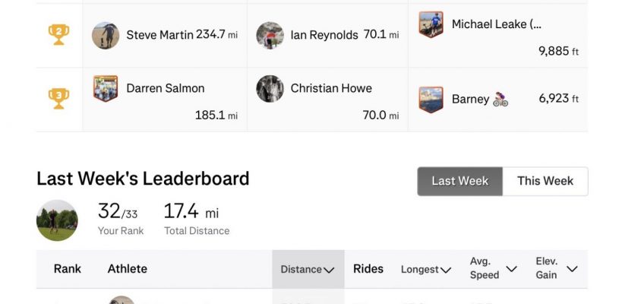Image resolution: width=644 pixels, height=304 pixels.
Task: Click the third place trophy icon
Action: click(x=58, y=99)
